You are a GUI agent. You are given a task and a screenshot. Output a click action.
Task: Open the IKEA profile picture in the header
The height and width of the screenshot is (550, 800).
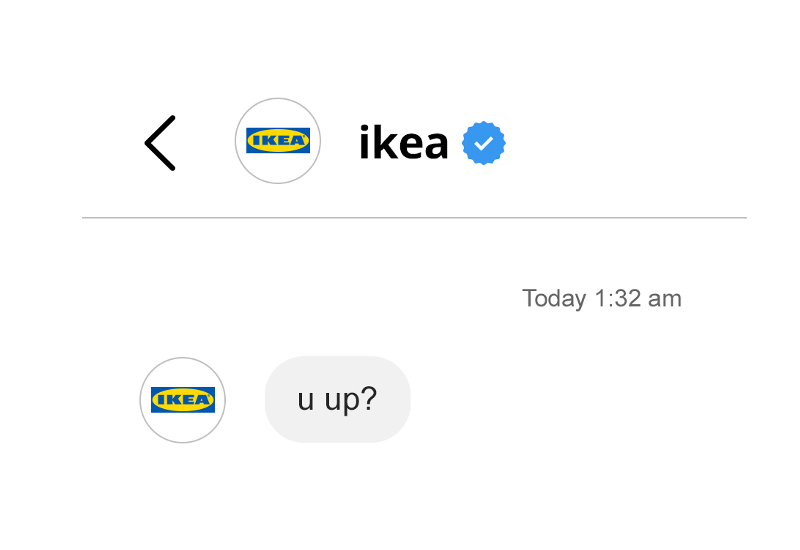[278, 141]
